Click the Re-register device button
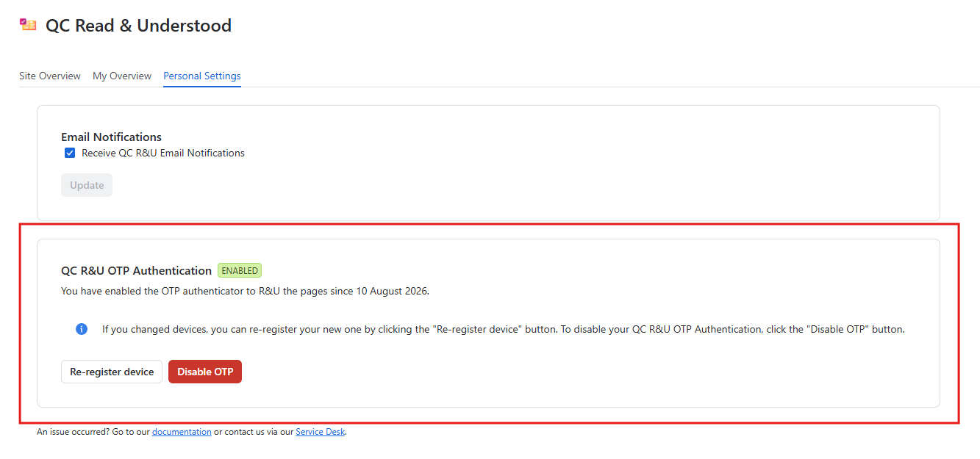The width and height of the screenshot is (980, 459). point(112,372)
